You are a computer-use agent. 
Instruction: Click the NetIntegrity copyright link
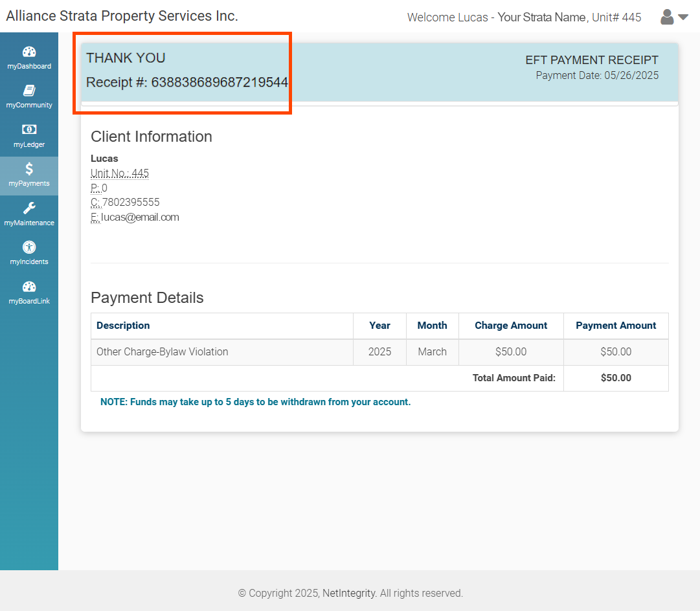349,593
